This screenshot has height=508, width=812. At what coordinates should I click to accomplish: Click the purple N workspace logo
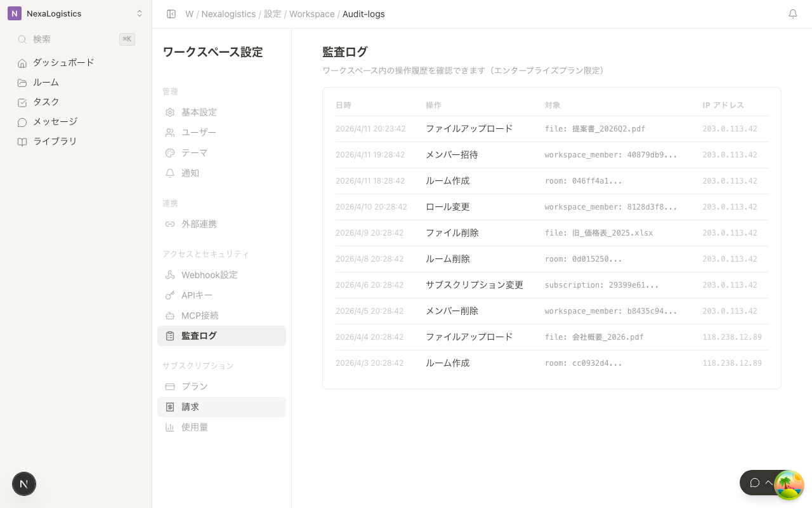click(15, 13)
